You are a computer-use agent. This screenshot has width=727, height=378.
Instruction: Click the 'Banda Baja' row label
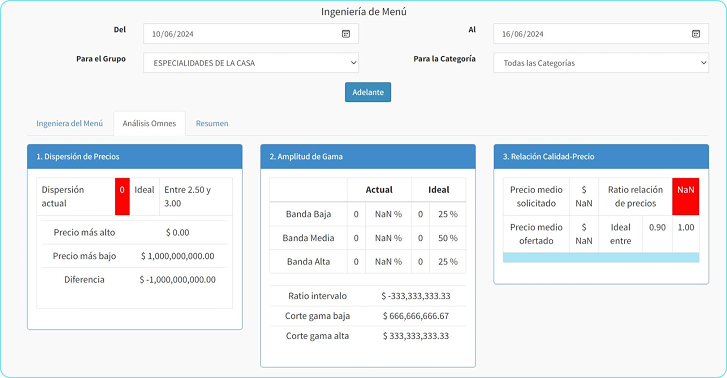[x=308, y=214]
